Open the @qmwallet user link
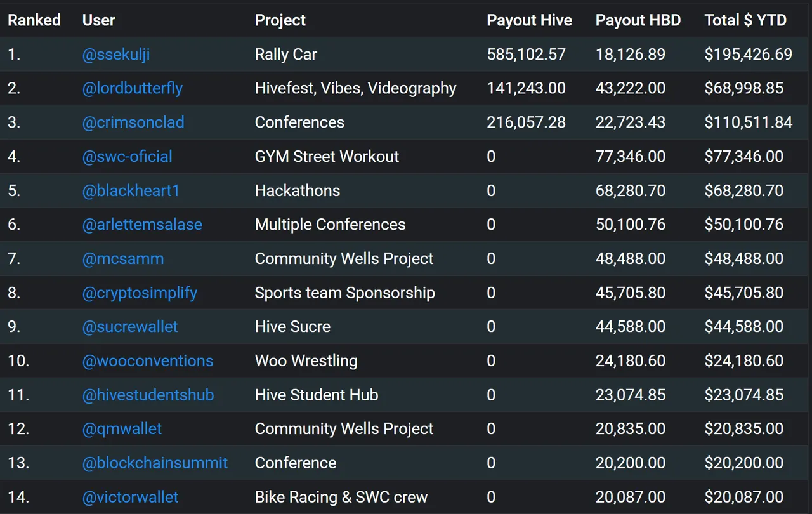The width and height of the screenshot is (812, 514). point(122,429)
